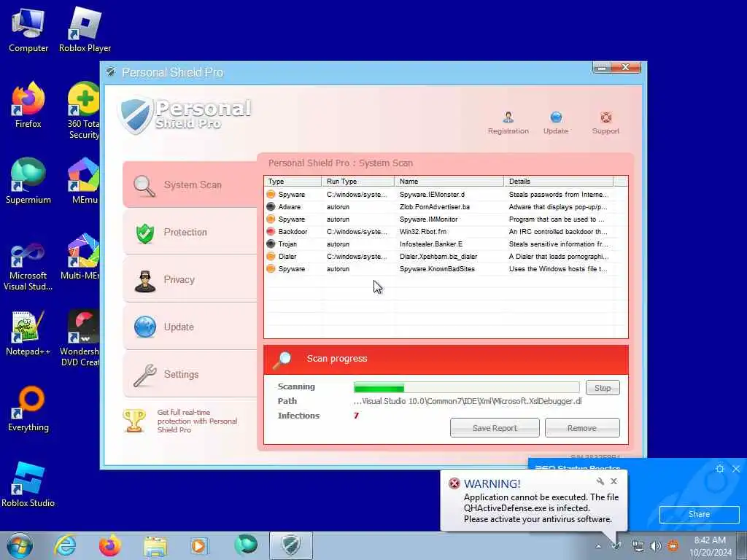Image resolution: width=747 pixels, height=560 pixels.
Task: Launch Firefox from the taskbar
Action: (x=110, y=545)
